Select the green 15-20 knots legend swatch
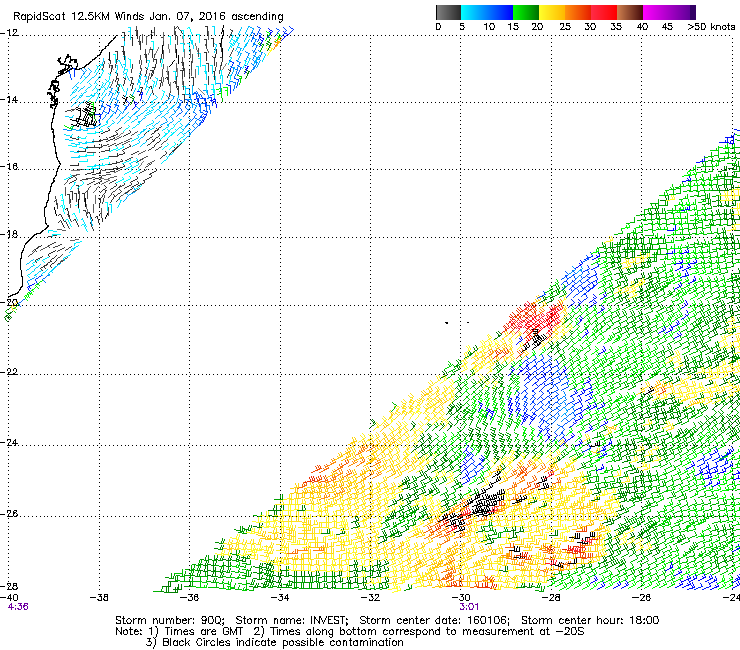 point(526,12)
